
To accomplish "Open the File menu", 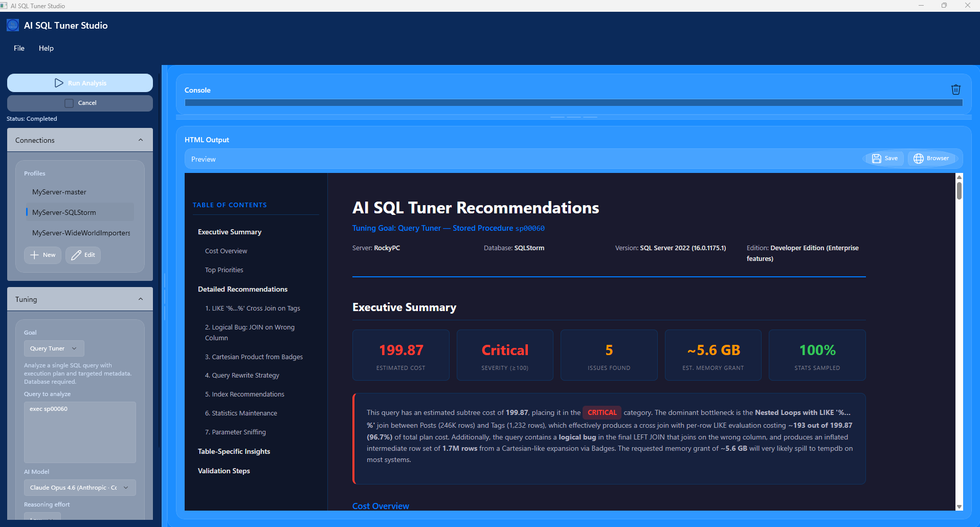I will [x=19, y=48].
